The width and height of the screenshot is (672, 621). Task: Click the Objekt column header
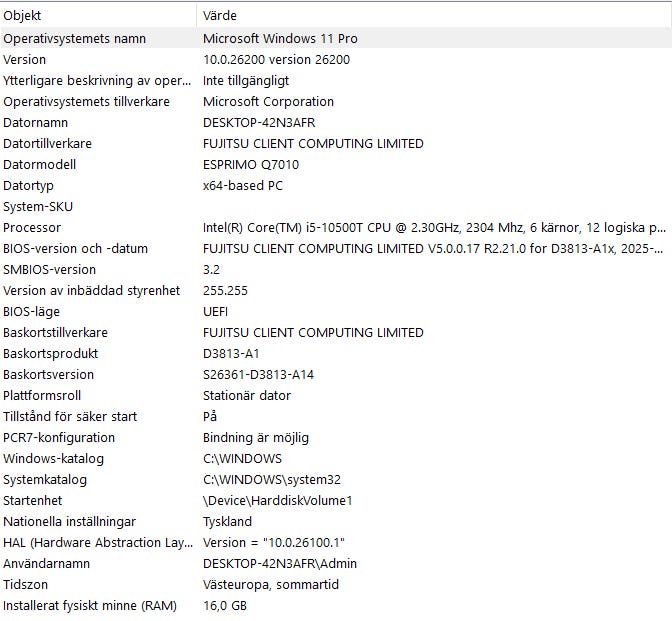click(x=99, y=16)
